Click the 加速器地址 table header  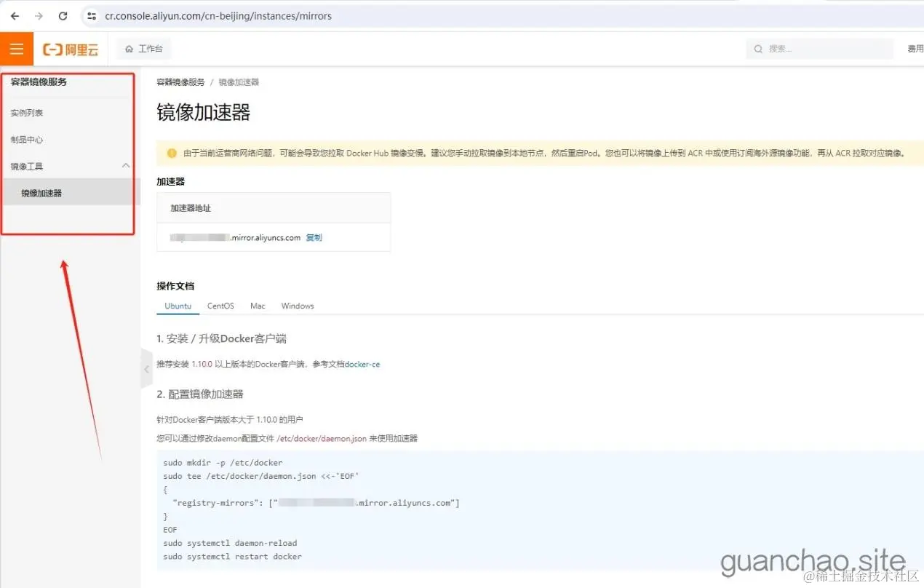coord(191,208)
